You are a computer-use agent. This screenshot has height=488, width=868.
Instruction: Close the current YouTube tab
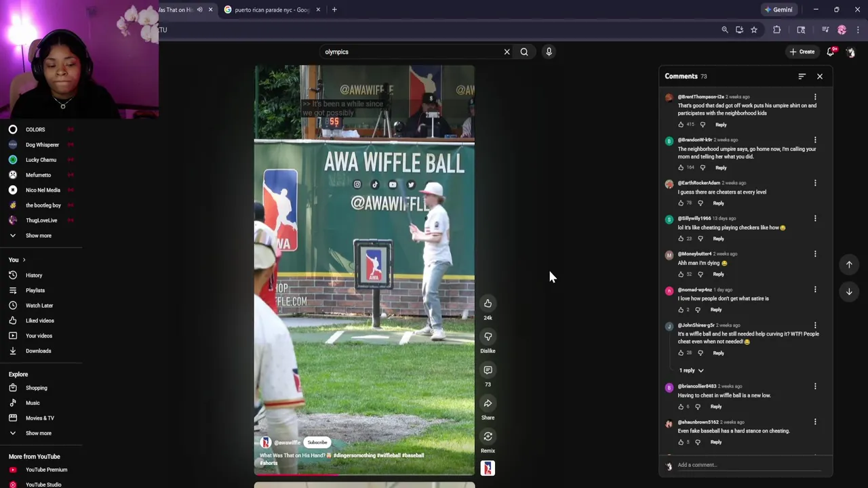point(210,9)
